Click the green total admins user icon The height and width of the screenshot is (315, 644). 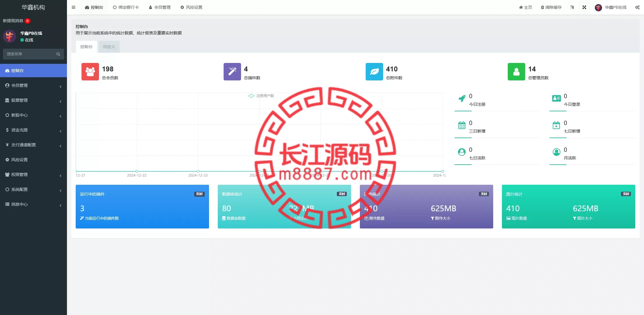[516, 72]
